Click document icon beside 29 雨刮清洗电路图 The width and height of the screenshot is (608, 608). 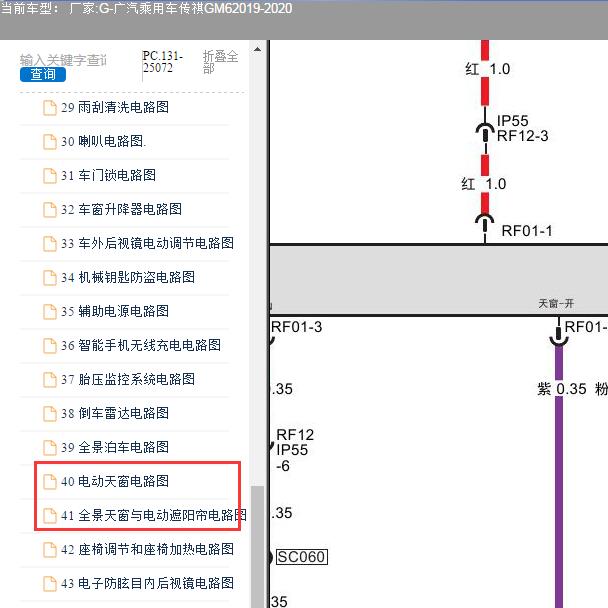tap(50, 108)
